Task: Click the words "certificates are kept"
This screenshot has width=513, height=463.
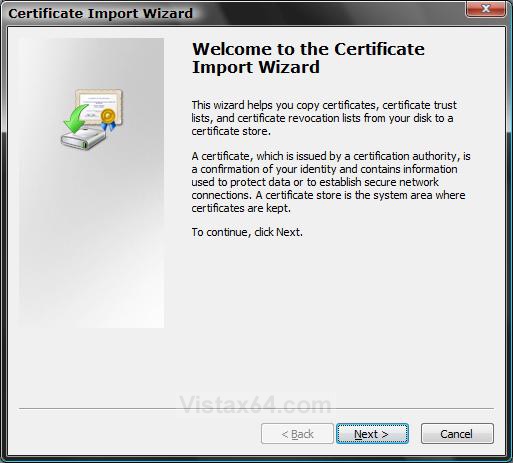Action: point(240,208)
